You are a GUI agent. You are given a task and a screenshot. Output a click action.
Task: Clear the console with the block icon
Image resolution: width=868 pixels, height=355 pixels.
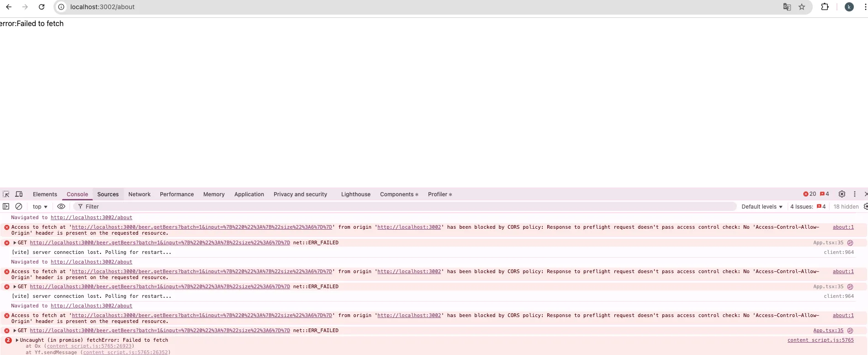tap(19, 206)
